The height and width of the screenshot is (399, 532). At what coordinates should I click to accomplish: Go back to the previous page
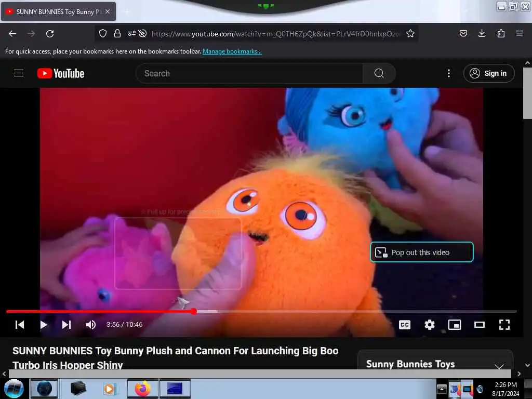tap(12, 34)
